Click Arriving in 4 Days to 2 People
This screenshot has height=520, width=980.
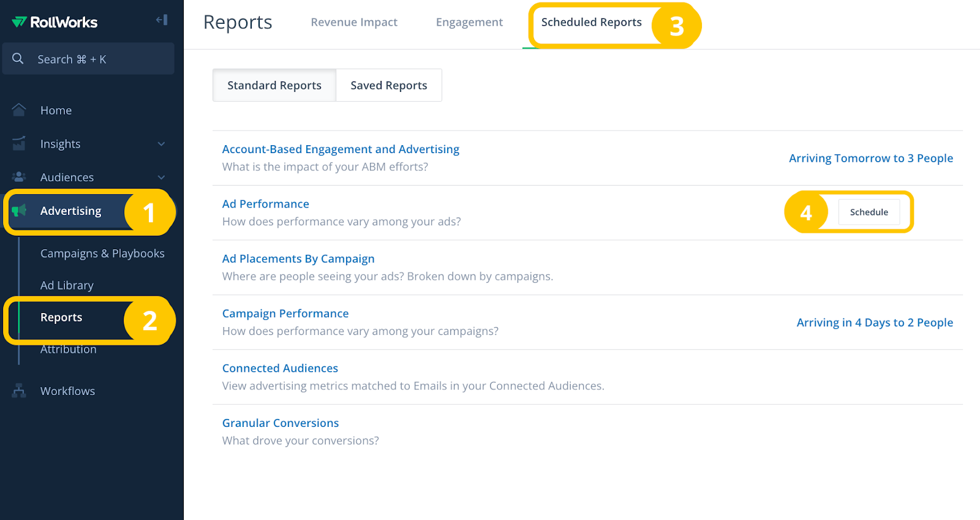click(875, 323)
